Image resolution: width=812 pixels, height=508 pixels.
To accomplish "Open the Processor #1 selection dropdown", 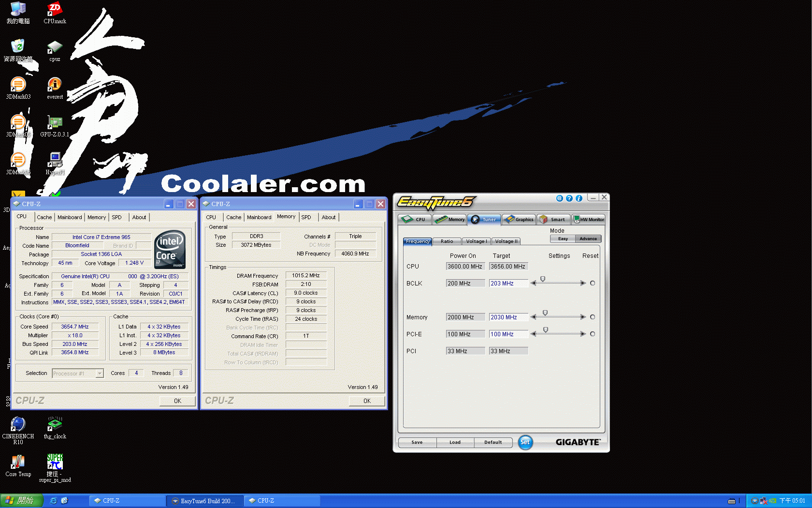I will pyautogui.click(x=100, y=374).
